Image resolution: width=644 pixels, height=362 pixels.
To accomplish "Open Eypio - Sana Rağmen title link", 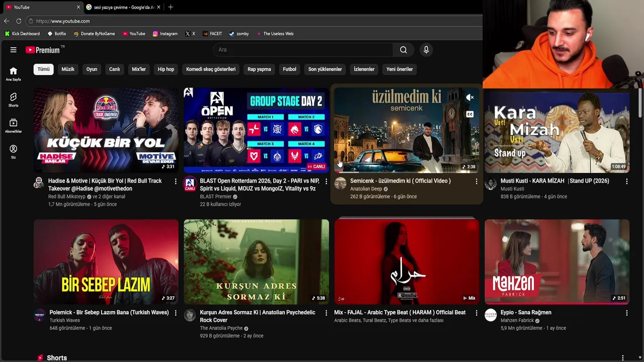I will (x=526, y=313).
